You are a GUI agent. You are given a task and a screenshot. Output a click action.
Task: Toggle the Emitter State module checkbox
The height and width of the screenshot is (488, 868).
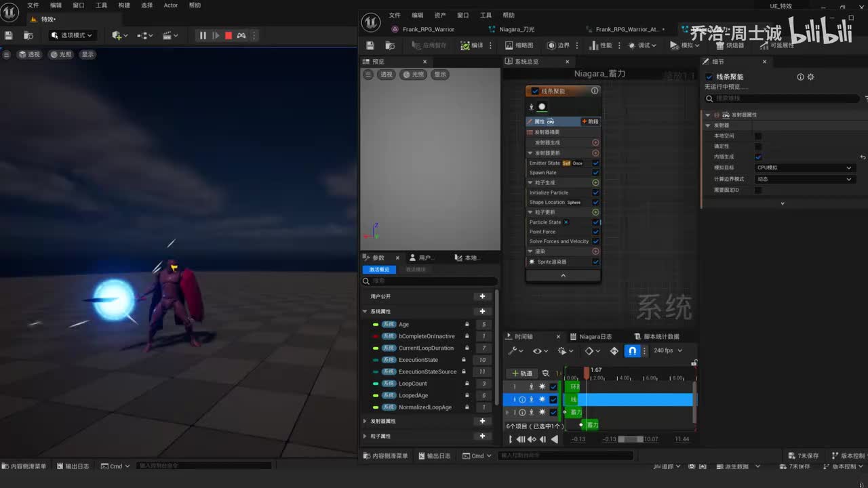tap(595, 163)
